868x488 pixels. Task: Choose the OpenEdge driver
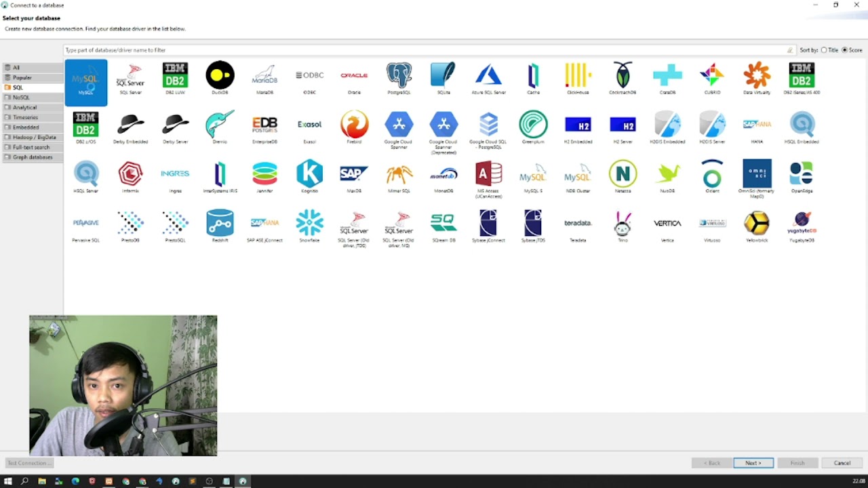(802, 177)
